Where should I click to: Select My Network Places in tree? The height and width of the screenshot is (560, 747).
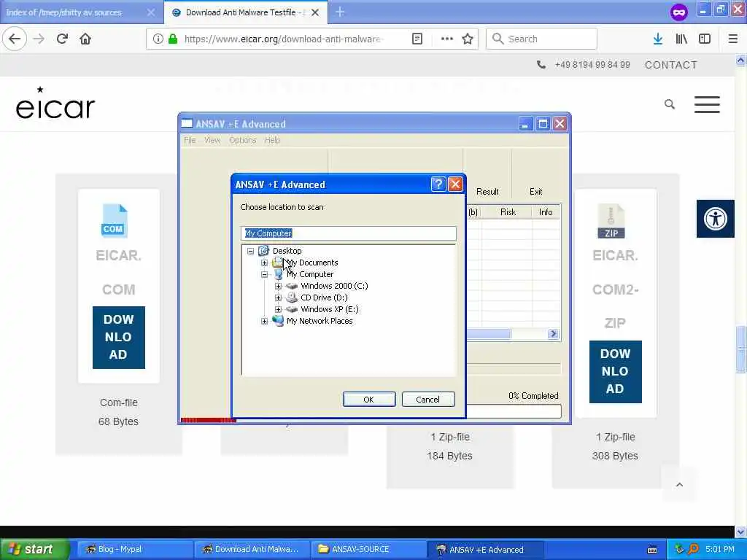click(x=320, y=321)
